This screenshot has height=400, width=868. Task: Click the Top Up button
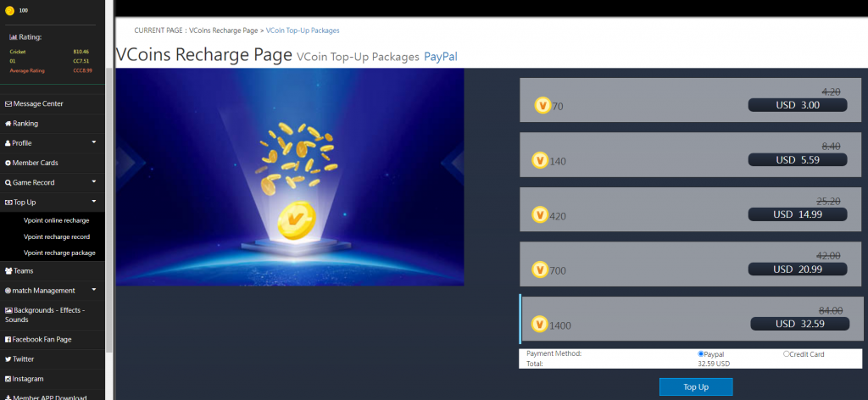(x=696, y=386)
